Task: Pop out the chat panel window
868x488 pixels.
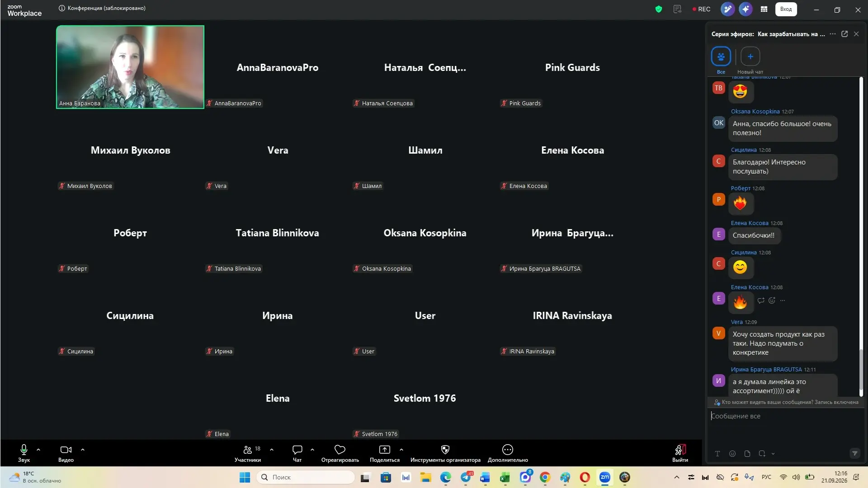Action: [844, 34]
